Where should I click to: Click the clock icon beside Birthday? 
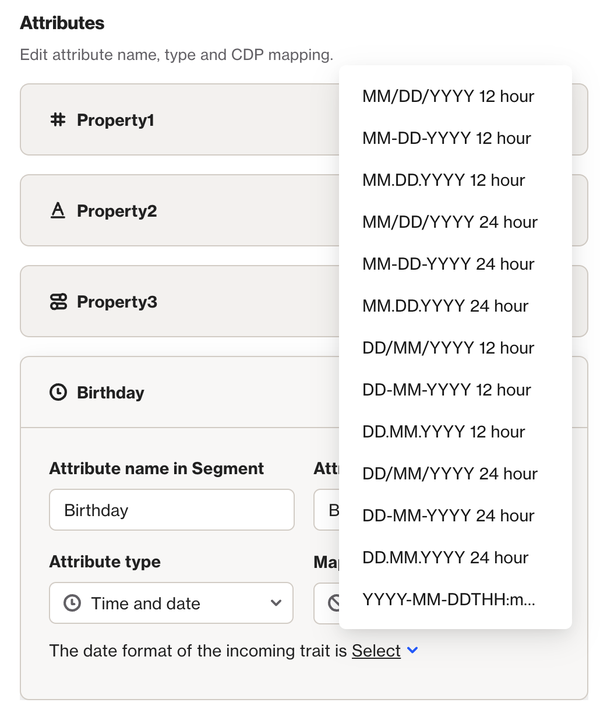click(x=58, y=392)
